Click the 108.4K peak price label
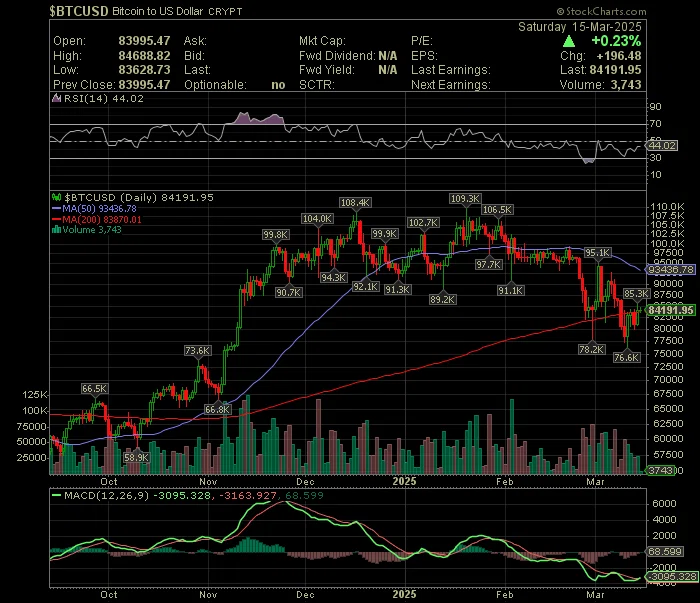This screenshot has height=603, width=700. pos(355,203)
